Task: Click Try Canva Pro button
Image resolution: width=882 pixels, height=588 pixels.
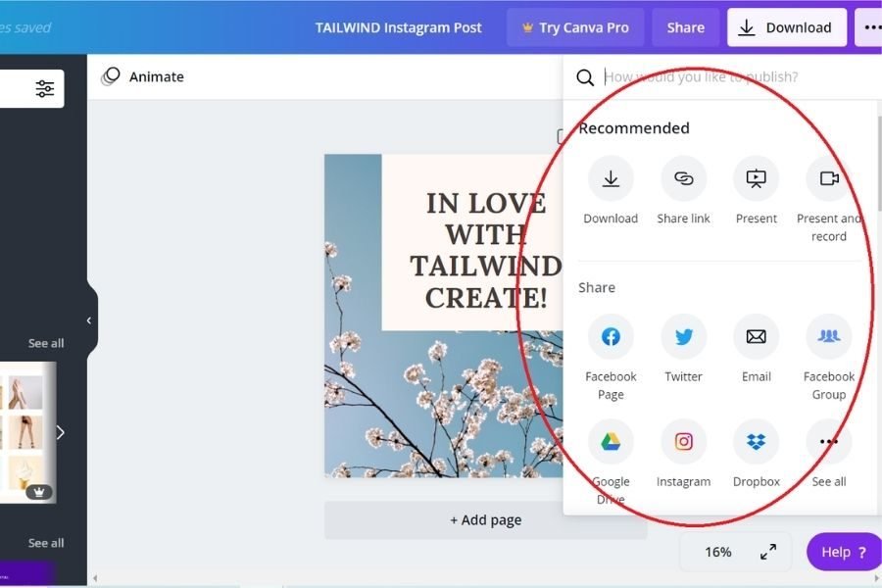Action: [x=575, y=27]
